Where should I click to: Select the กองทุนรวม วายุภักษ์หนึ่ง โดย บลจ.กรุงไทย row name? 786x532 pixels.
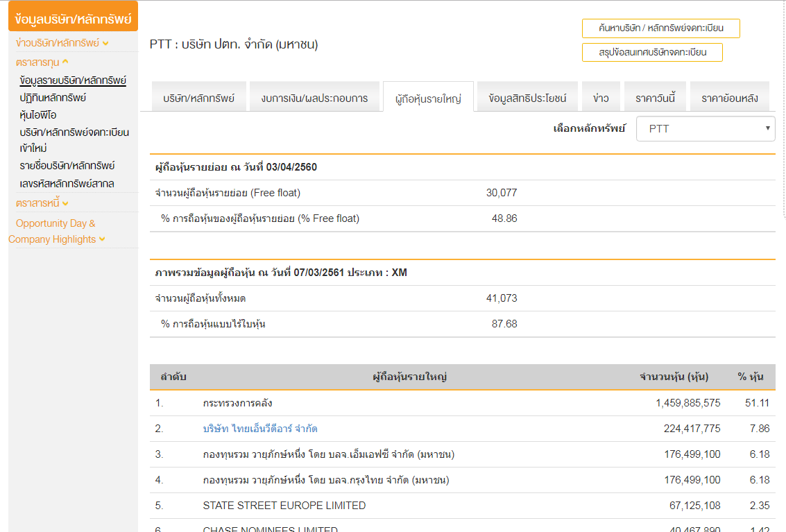click(326, 480)
